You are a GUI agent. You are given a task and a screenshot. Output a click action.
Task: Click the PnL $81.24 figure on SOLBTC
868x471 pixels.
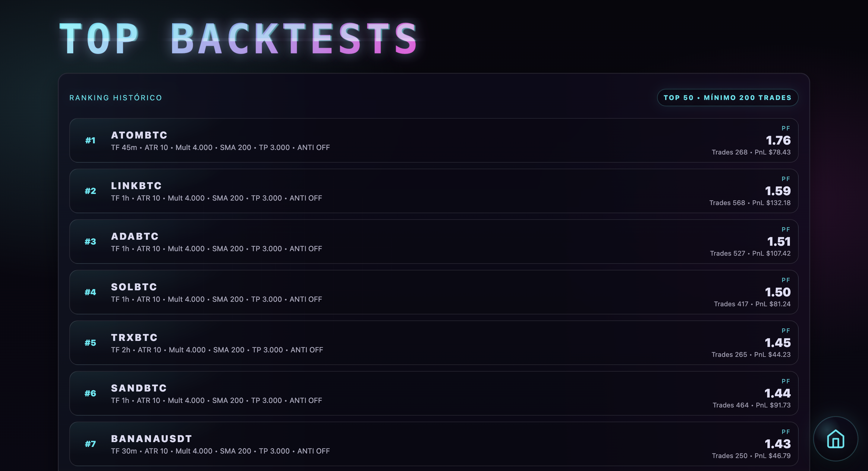(x=773, y=304)
